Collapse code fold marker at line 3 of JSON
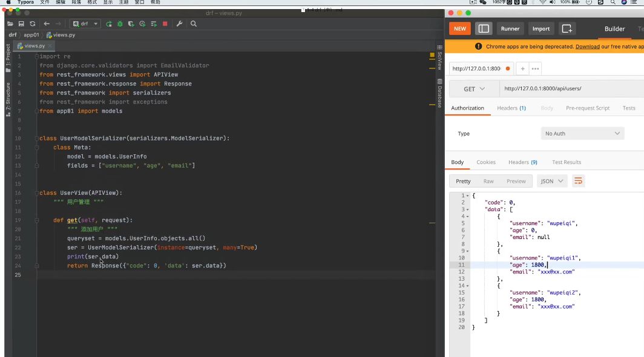The width and height of the screenshot is (644, 357). point(467,209)
